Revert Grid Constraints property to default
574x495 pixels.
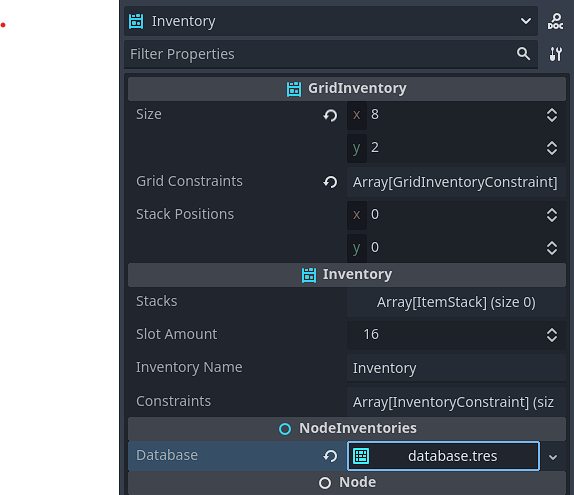(x=330, y=182)
